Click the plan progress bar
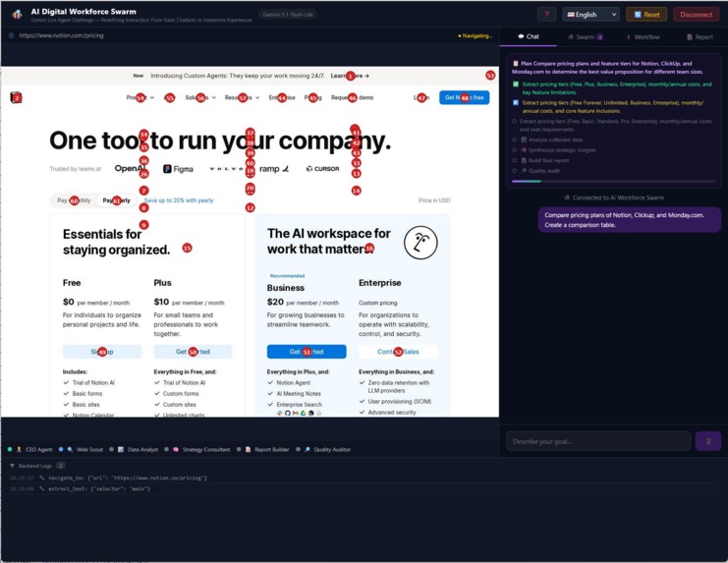This screenshot has height=563, width=728. pyautogui.click(x=613, y=181)
